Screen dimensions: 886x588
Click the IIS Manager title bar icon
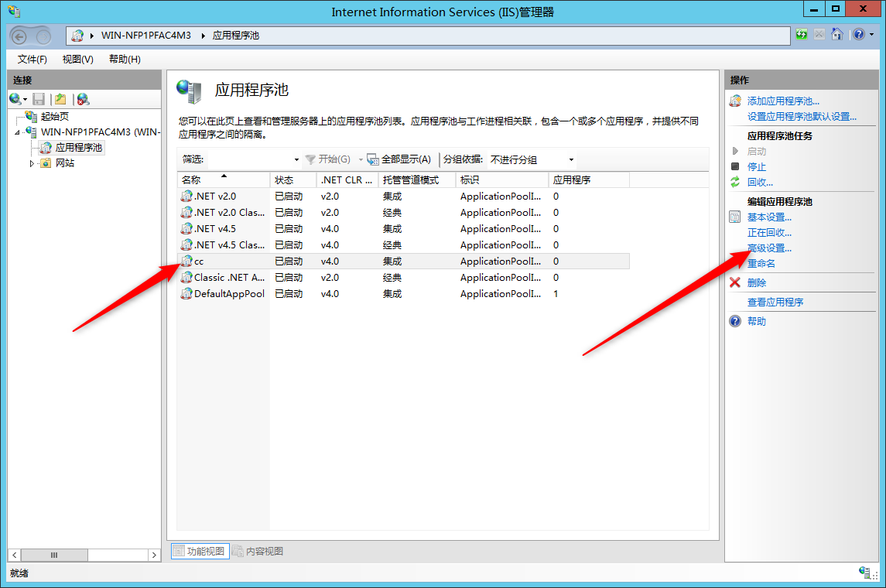point(15,11)
